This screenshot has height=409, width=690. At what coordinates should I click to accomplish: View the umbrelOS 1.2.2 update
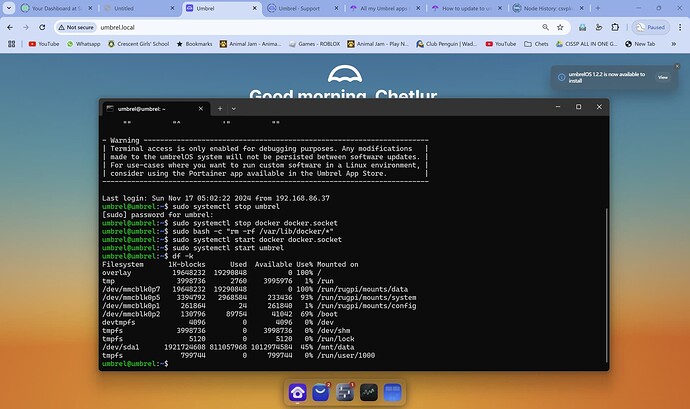click(663, 77)
